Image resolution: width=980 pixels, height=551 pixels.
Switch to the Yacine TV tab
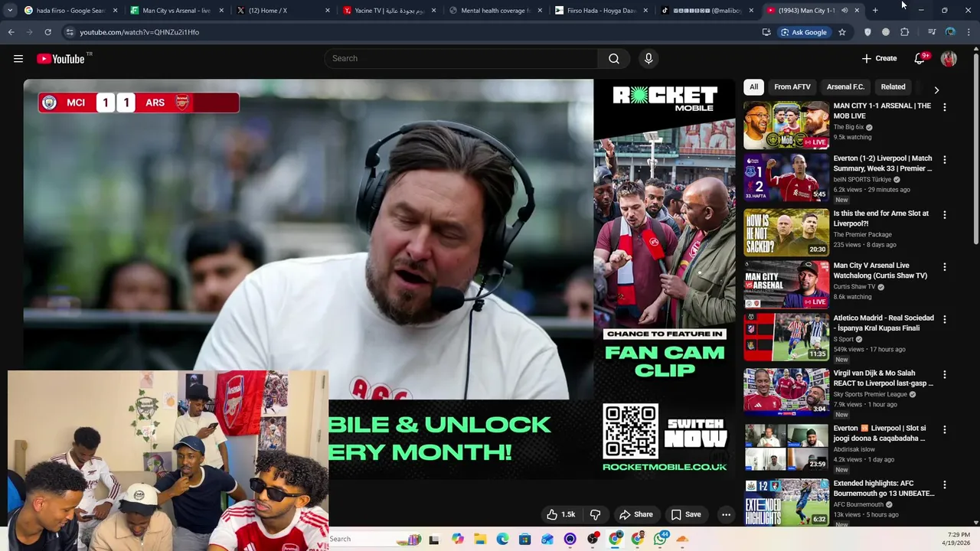click(388, 11)
